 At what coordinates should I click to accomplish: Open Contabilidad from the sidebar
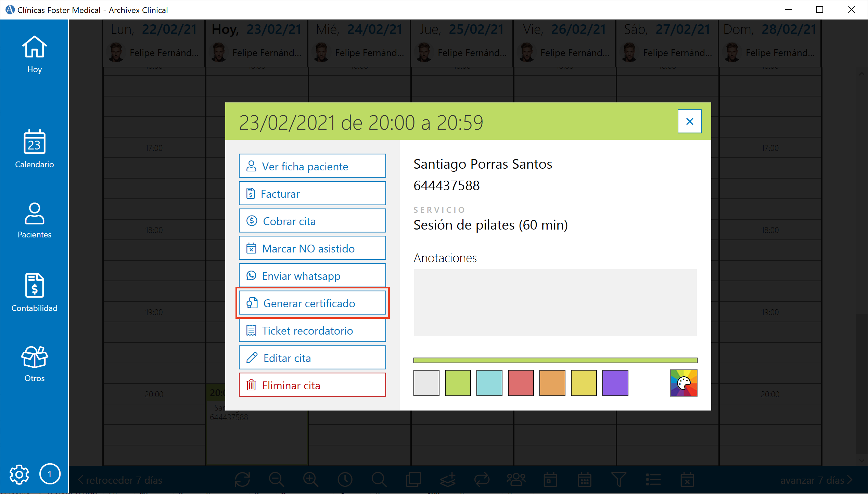coord(34,292)
